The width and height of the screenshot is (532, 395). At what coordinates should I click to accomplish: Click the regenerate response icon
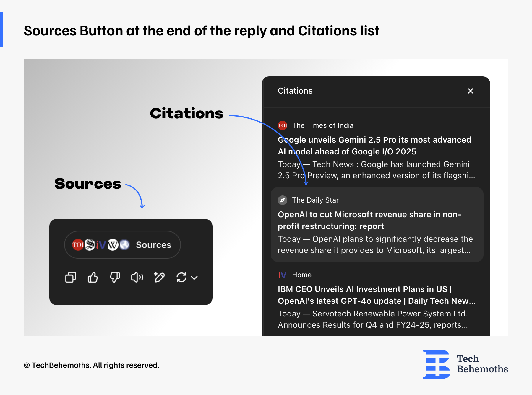(181, 277)
